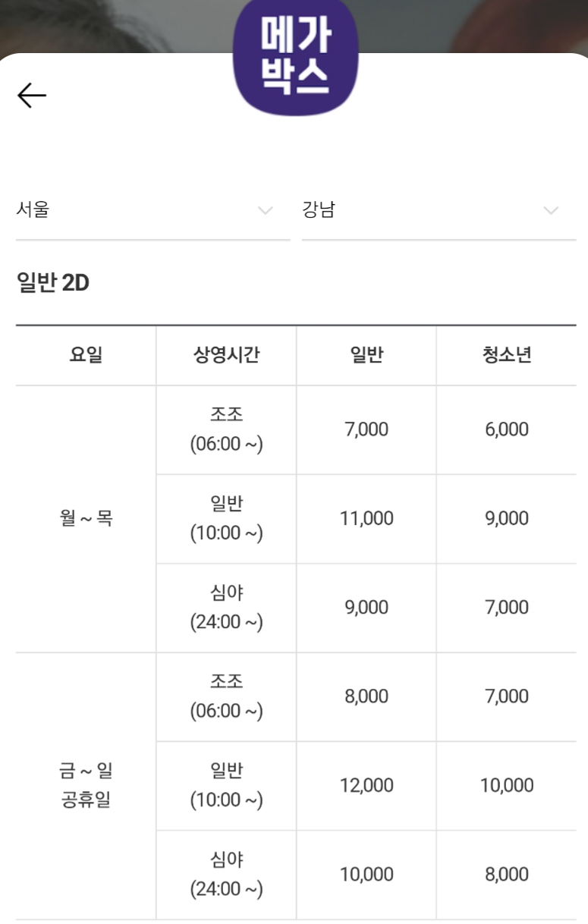Image resolution: width=588 pixels, height=924 pixels.
Task: Click the chevron next to 강남
Action: [551, 210]
